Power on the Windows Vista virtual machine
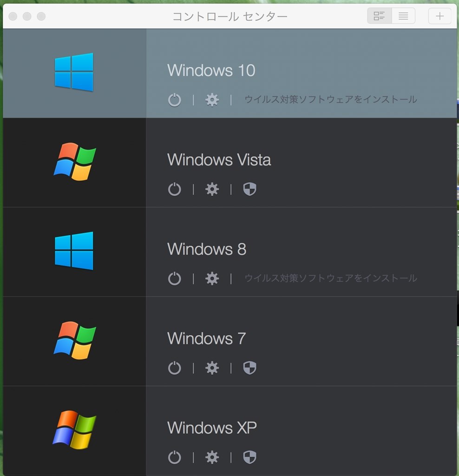Image resolution: width=459 pixels, height=476 pixels. (x=174, y=189)
